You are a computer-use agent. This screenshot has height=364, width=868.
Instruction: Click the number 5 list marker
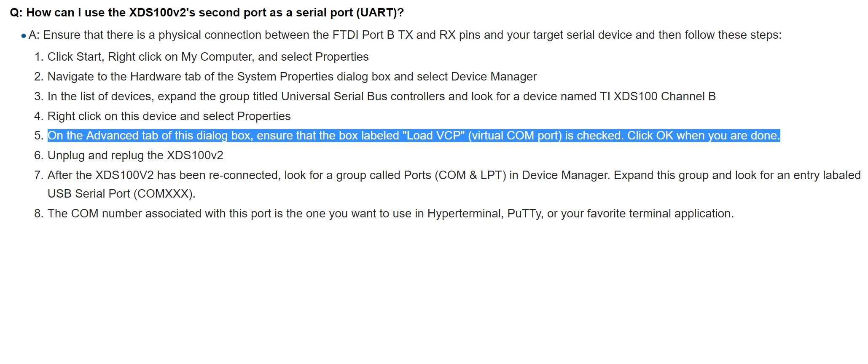click(x=39, y=136)
